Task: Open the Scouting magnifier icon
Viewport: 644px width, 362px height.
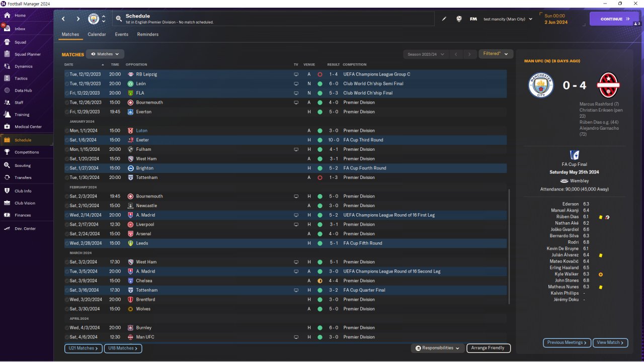Action: pos(7,165)
